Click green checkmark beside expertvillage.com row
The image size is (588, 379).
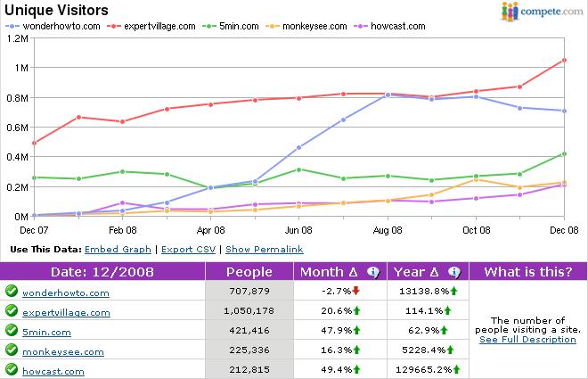pos(12,312)
